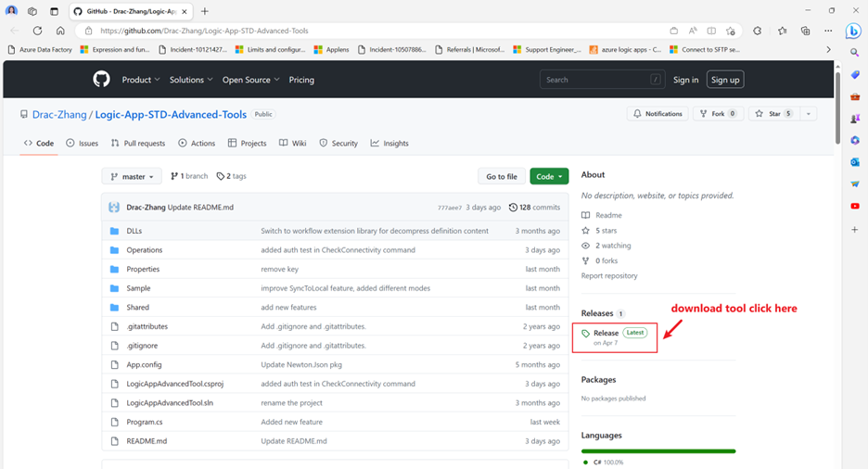Open the Drac-Zhang owner link
This screenshot has height=469, width=868.
pyautogui.click(x=59, y=115)
